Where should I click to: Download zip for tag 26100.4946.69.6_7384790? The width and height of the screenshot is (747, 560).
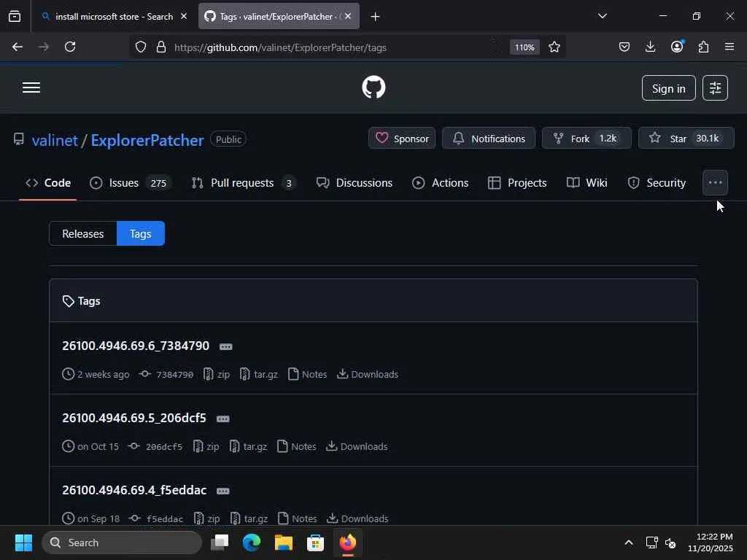[x=217, y=374]
